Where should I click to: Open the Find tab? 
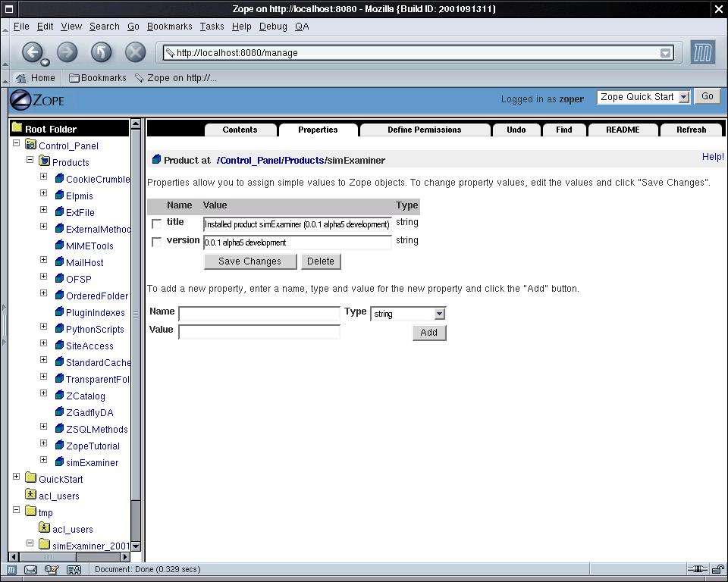click(564, 130)
